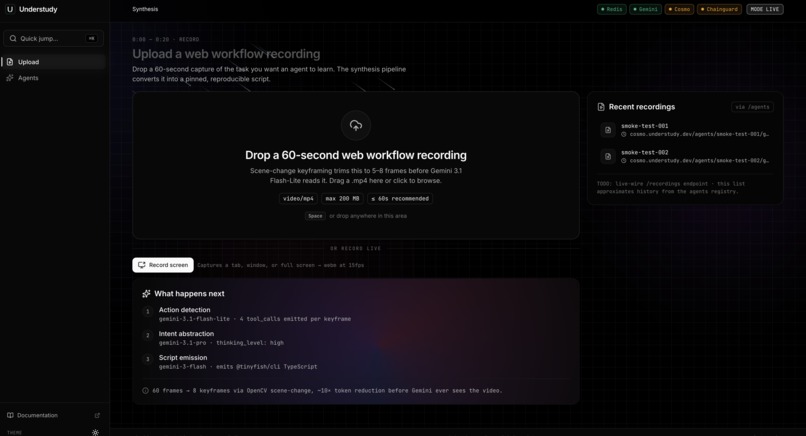
Task: Click the Documentation book icon
Action: pos(10,415)
